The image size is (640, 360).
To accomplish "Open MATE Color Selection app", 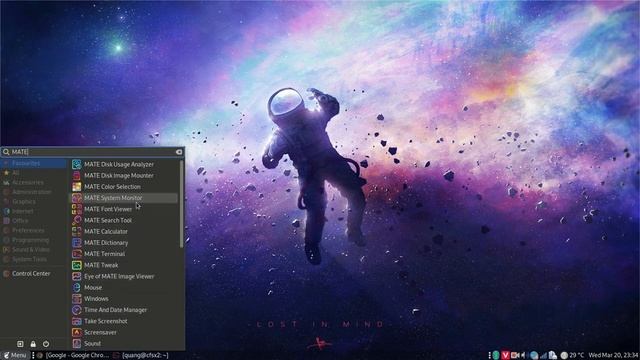I will point(124,187).
